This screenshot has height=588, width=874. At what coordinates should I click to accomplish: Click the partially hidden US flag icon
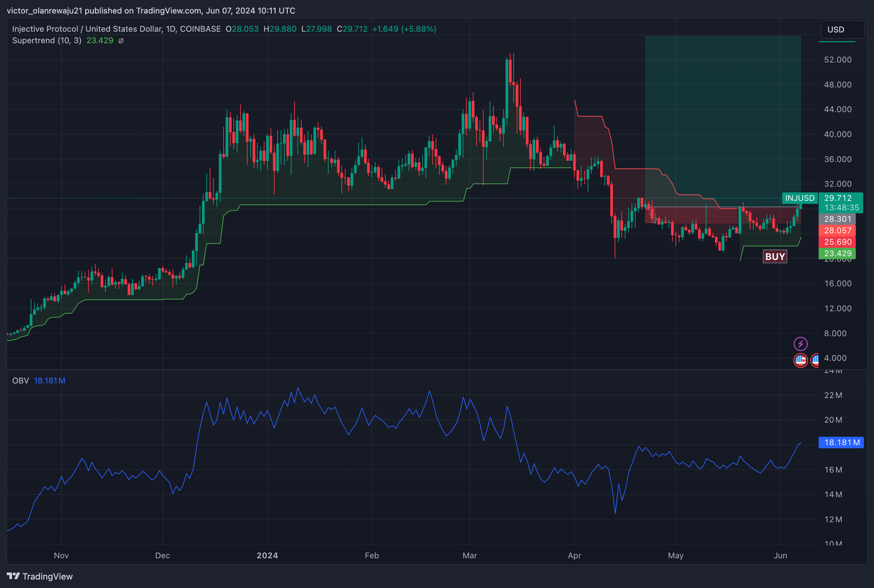815,360
